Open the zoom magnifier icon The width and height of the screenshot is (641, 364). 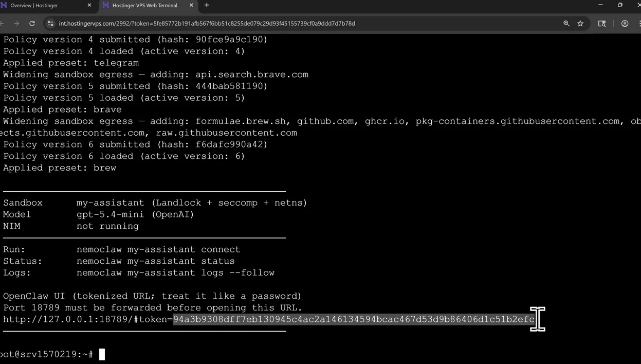[x=566, y=24]
